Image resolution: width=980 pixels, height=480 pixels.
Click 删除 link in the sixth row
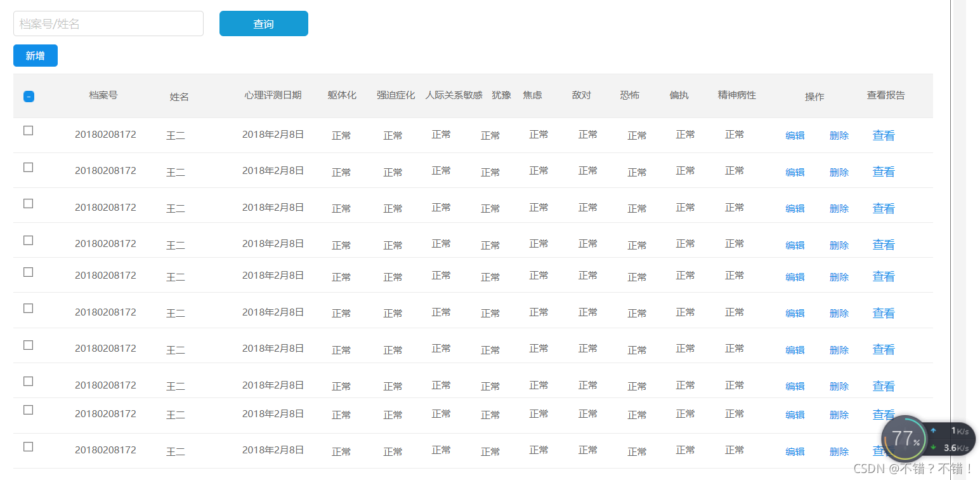839,313
